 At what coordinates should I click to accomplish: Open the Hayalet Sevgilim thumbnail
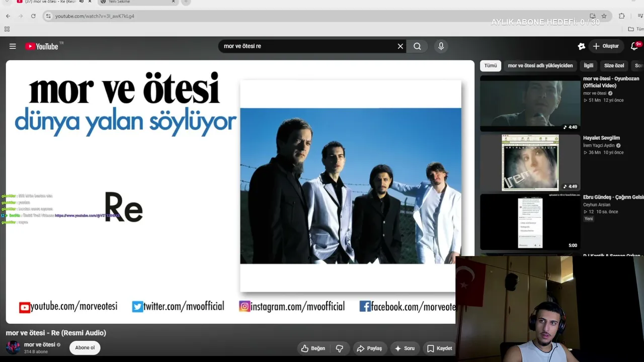click(x=530, y=163)
